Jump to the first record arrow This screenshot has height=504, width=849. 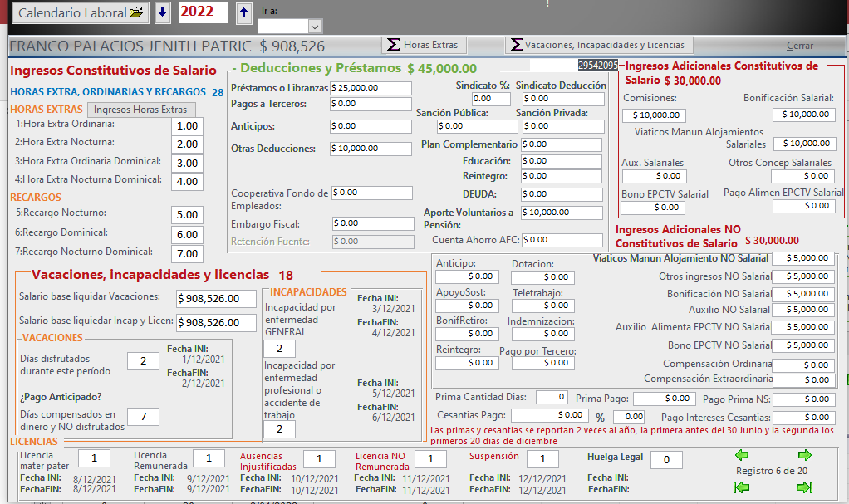[x=742, y=487]
